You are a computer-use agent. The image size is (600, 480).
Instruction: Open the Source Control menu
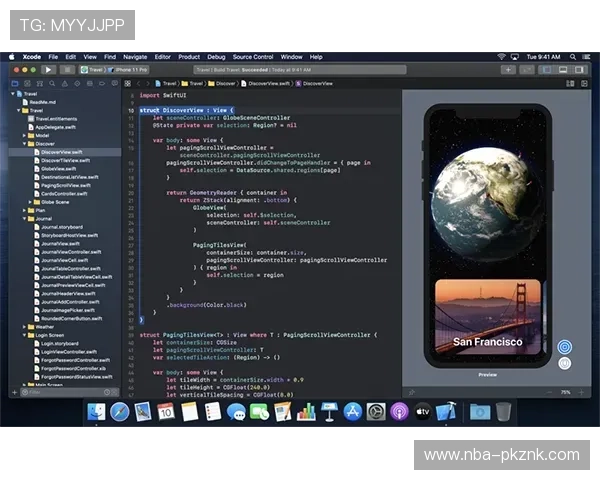click(x=252, y=57)
